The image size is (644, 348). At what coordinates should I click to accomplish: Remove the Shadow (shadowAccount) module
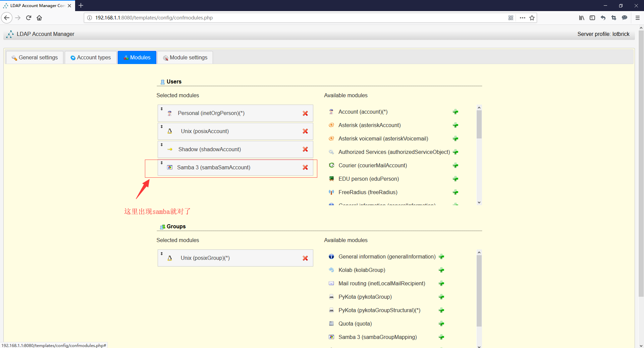pos(305,150)
